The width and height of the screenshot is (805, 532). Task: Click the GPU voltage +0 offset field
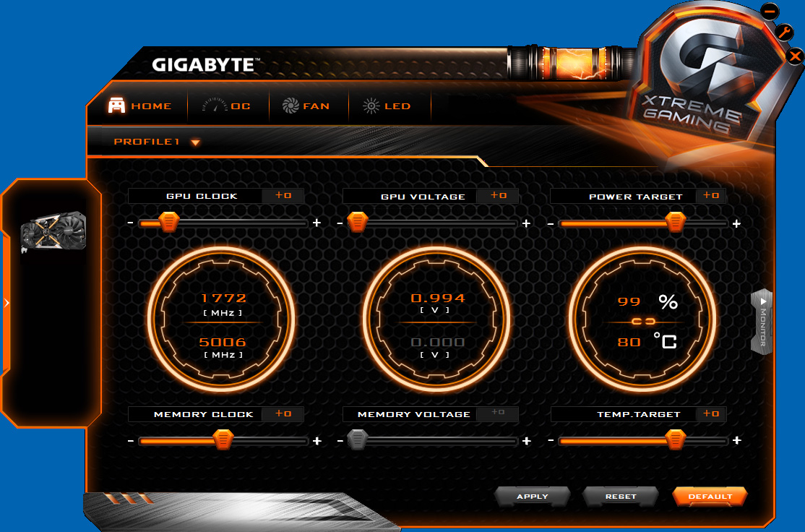point(498,196)
